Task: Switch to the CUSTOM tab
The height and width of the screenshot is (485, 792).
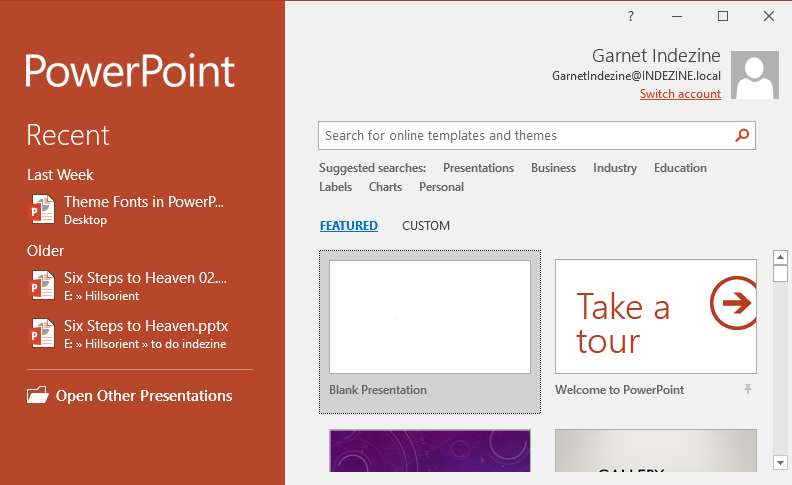Action: (x=426, y=225)
